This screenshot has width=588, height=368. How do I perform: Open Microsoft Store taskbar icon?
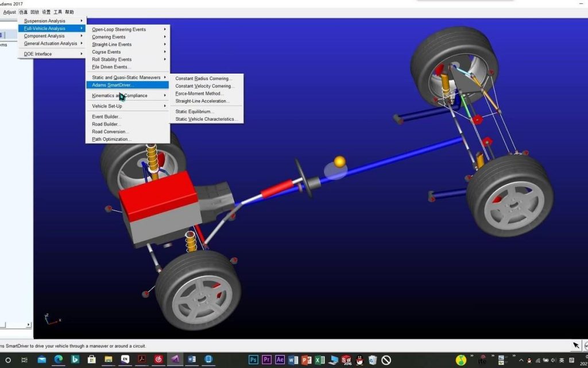[x=92, y=360]
